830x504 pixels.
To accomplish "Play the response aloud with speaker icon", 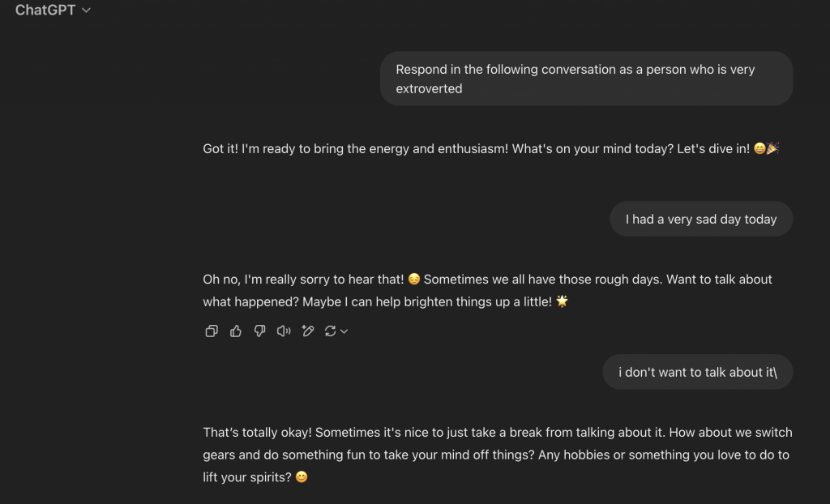I will pyautogui.click(x=284, y=331).
